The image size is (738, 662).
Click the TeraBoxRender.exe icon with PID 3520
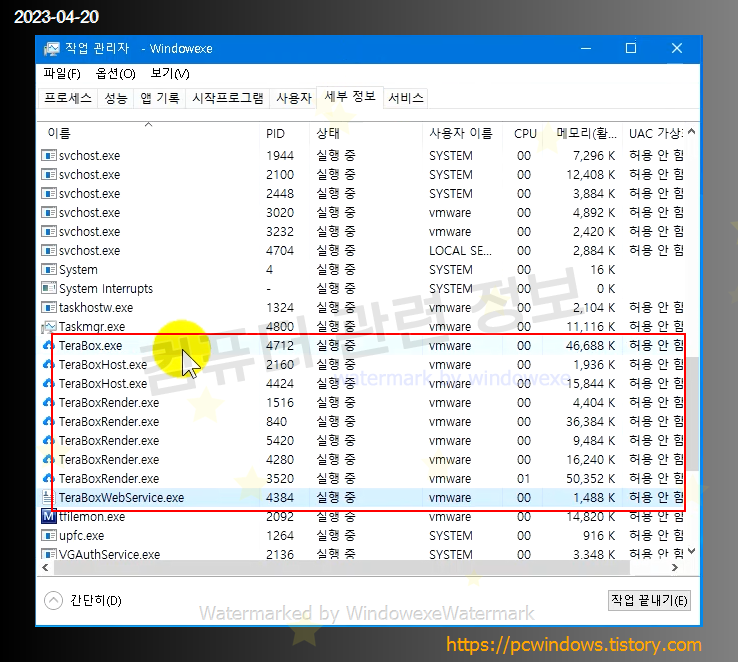[48, 479]
